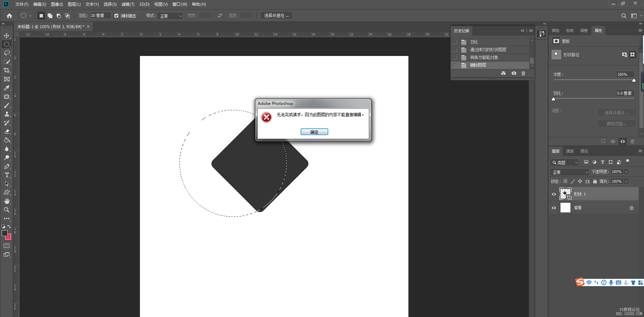Select the Paint Bucket tool
Screen dimensions: 644x317
pos(7,140)
